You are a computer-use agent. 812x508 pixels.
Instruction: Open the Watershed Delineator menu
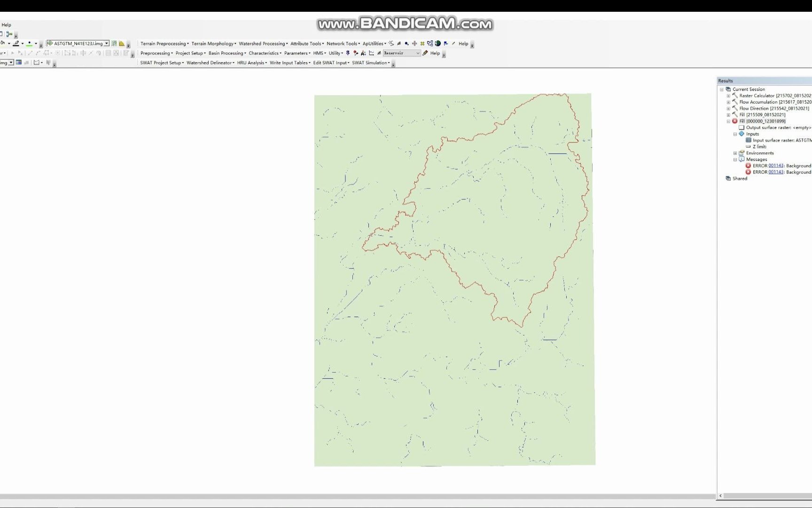click(x=210, y=63)
